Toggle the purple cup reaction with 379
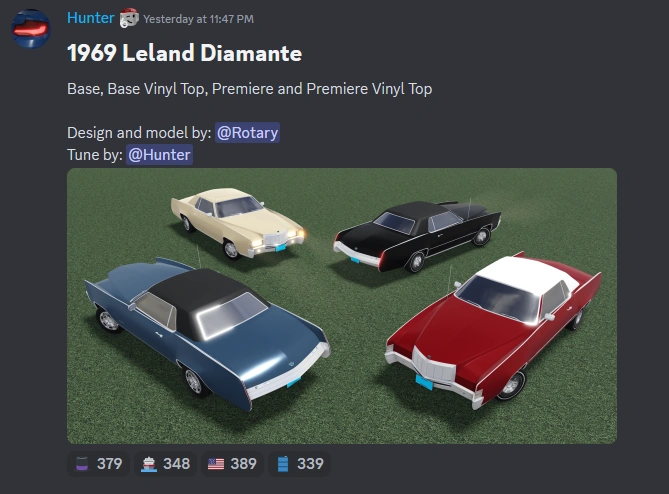The image size is (669, 494). (98, 464)
